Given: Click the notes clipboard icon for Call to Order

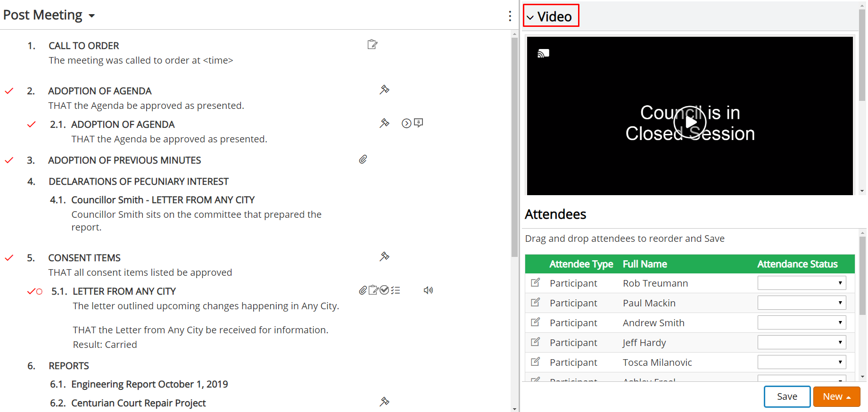Looking at the screenshot, I should point(372,44).
